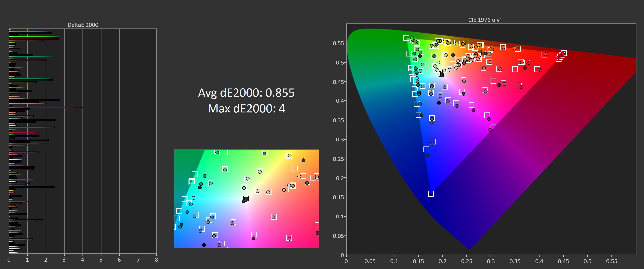Image resolution: width=644 pixels, height=269 pixels.
Task: Click the 0 label on DeltaE horizontal axis
Action: tap(9, 260)
